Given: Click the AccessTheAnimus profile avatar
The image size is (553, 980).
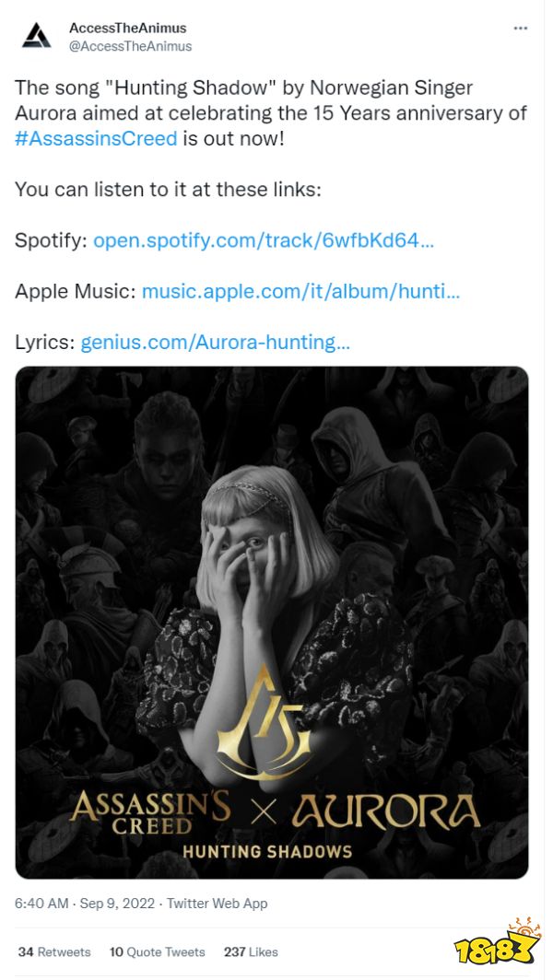Looking at the screenshot, I should (x=37, y=37).
